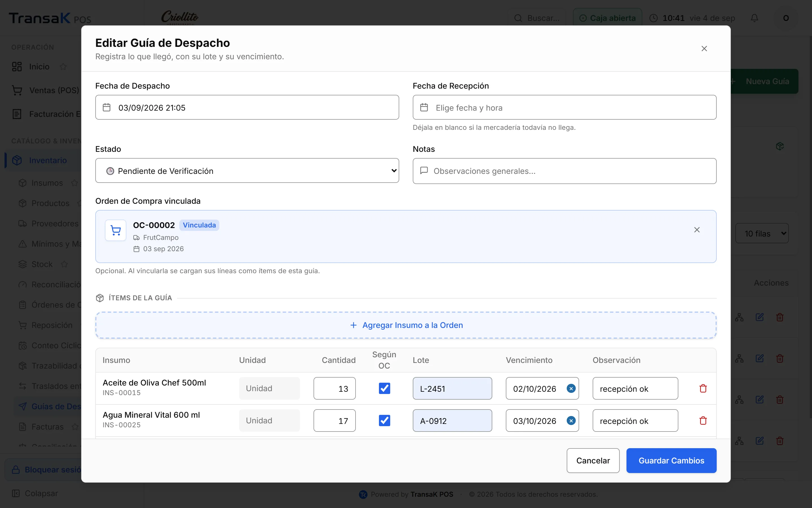Clear the 02/10/2026 expiry date
This screenshot has width=812, height=508.
571,388
